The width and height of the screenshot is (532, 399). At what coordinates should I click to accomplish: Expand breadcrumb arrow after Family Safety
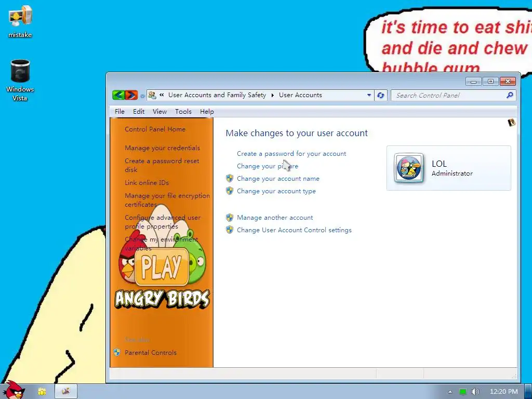pos(272,96)
